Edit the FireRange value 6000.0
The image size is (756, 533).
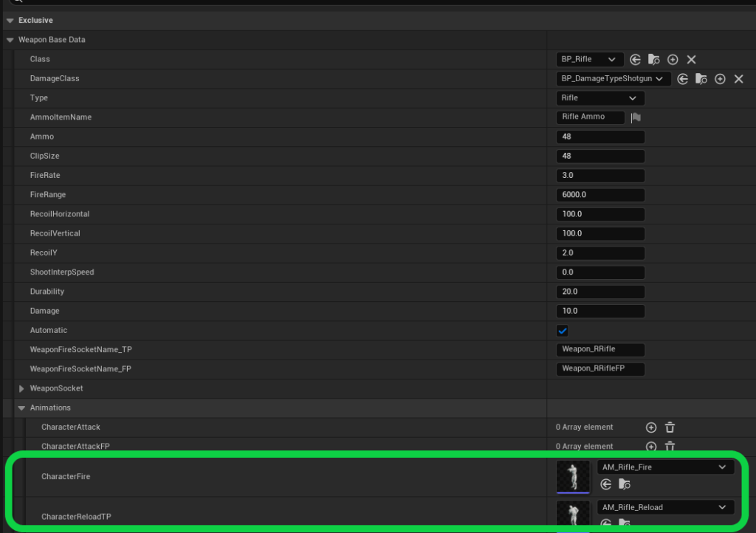point(600,195)
